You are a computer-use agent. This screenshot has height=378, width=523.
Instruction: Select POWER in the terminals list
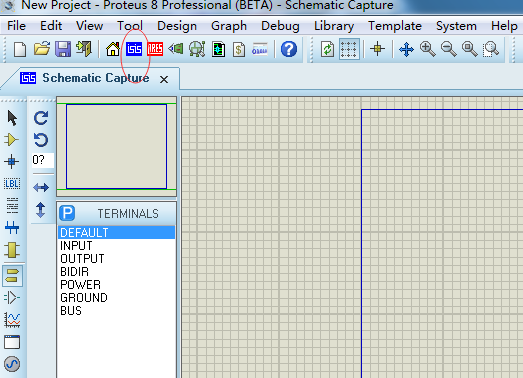(x=116, y=285)
